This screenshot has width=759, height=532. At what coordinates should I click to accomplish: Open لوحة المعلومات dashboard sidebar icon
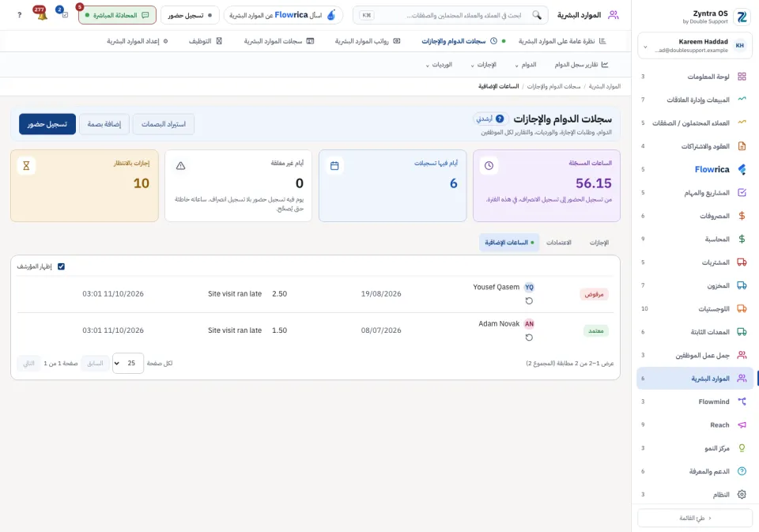pos(742,77)
